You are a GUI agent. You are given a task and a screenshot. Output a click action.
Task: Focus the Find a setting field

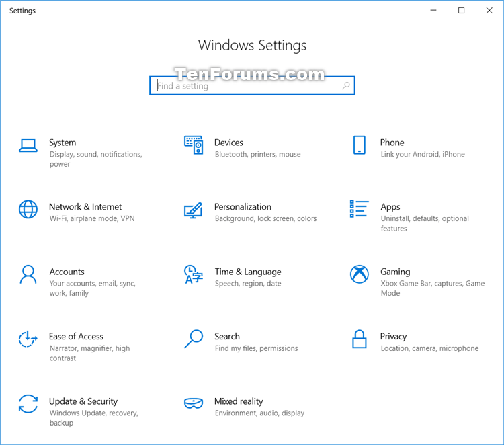[x=252, y=85]
